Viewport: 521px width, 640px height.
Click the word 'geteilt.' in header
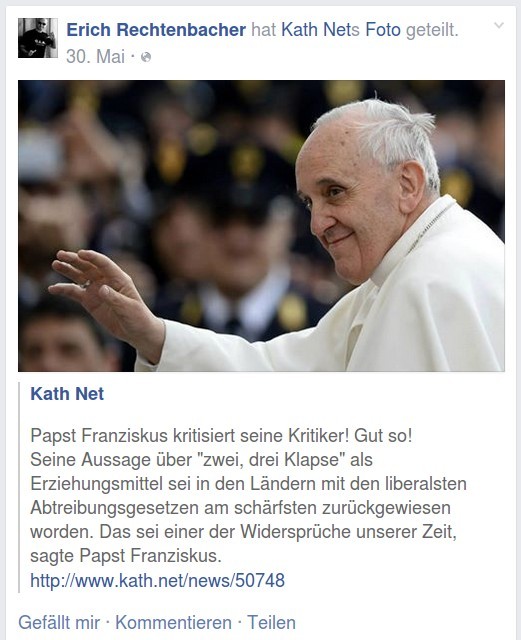pos(432,30)
